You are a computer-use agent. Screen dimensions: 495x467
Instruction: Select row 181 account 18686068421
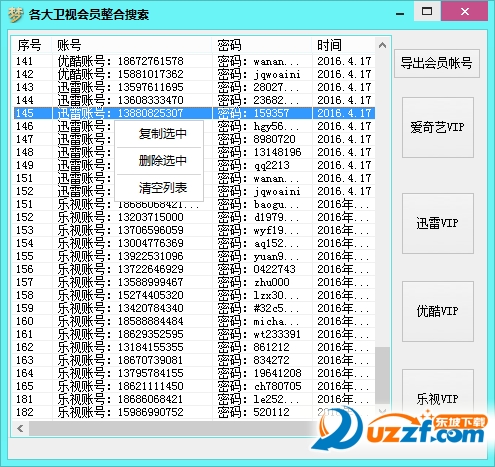[194, 399]
